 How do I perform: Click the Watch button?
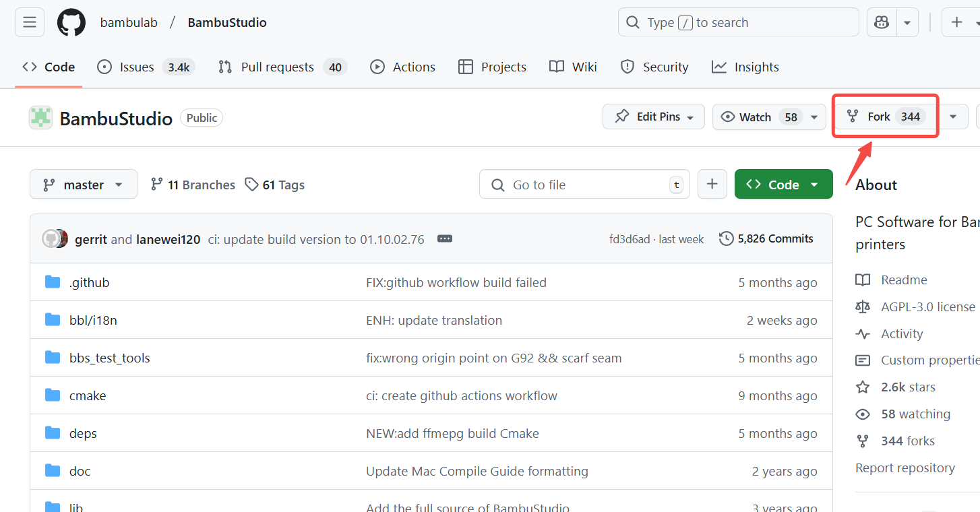click(759, 117)
